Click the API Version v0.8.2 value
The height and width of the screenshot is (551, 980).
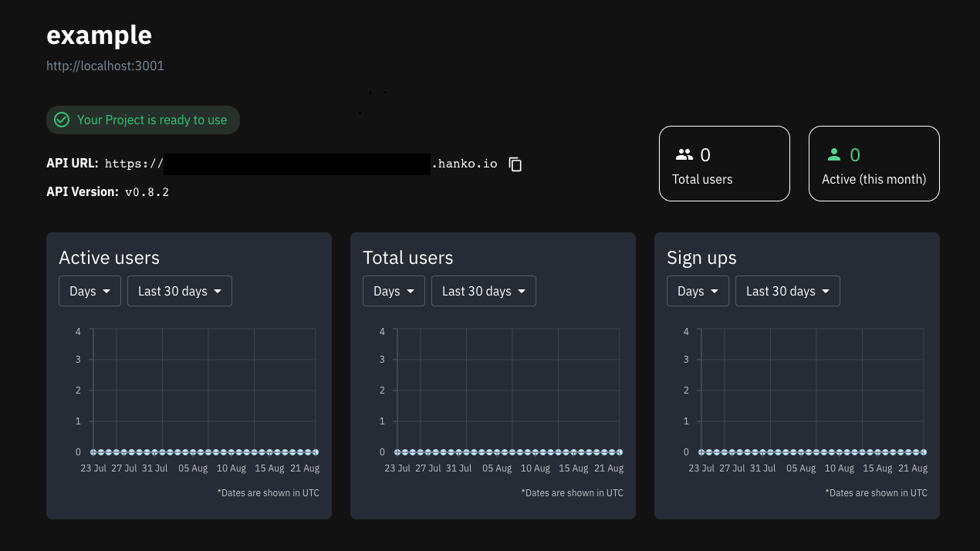pyautogui.click(x=147, y=192)
